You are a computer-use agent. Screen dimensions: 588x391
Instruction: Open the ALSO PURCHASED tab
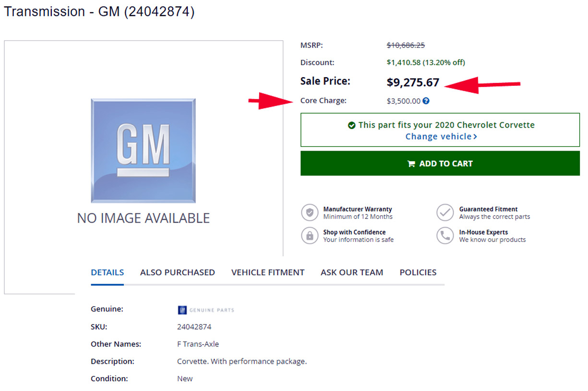[x=177, y=273]
